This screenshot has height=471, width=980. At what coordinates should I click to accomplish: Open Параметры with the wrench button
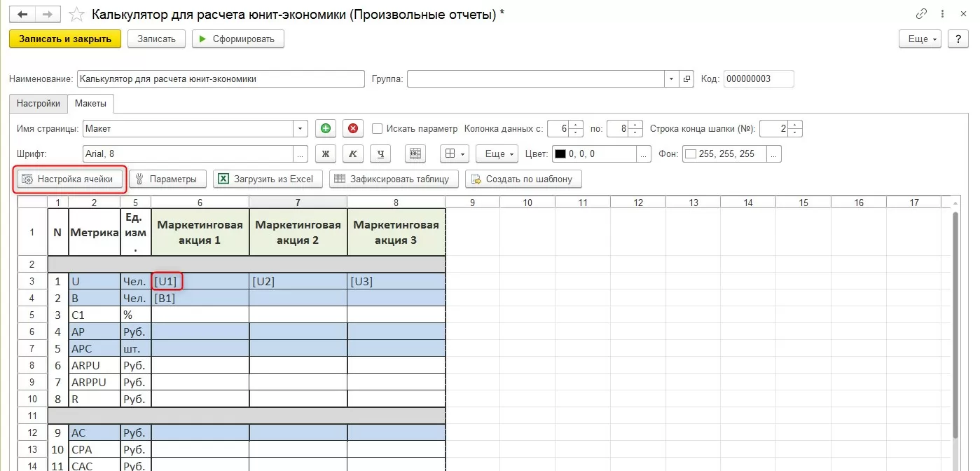point(167,179)
